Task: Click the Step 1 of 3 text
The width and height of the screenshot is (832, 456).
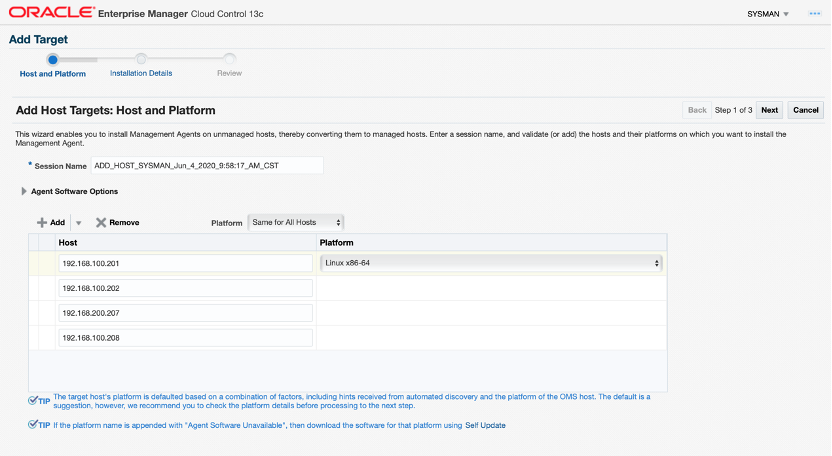Action: (733, 110)
